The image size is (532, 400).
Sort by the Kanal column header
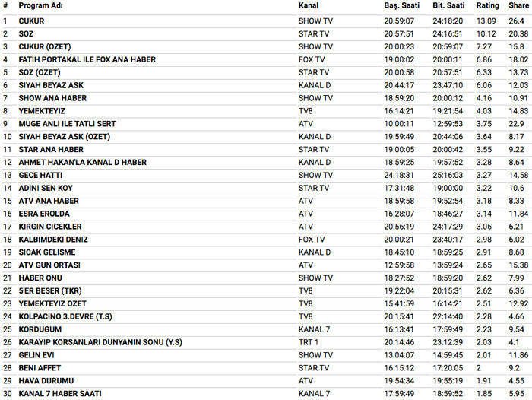(x=309, y=5)
